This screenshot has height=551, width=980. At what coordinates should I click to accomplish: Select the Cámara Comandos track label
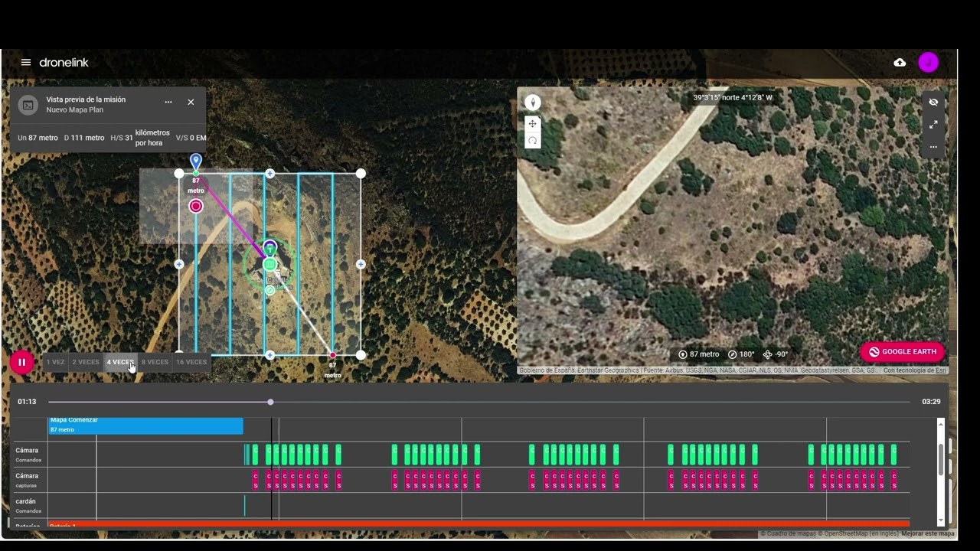coord(28,455)
